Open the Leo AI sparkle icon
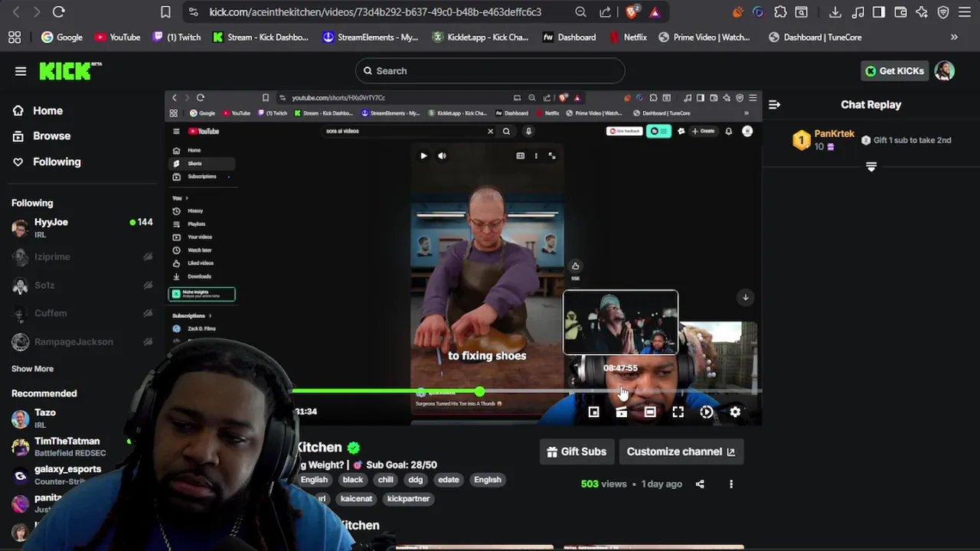 click(922, 11)
